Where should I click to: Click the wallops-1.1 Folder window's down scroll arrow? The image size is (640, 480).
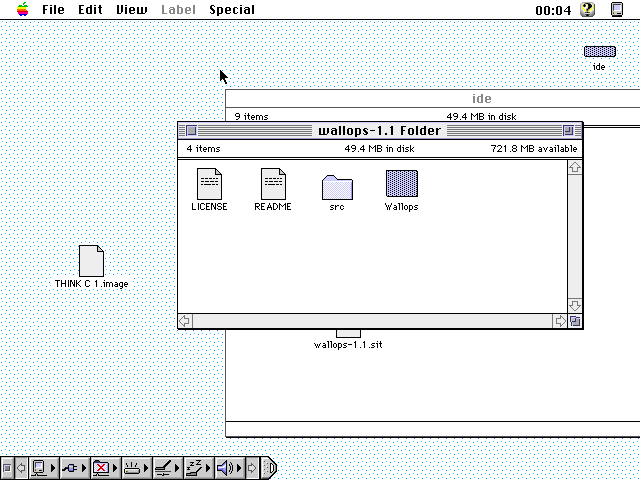pyautogui.click(x=574, y=305)
